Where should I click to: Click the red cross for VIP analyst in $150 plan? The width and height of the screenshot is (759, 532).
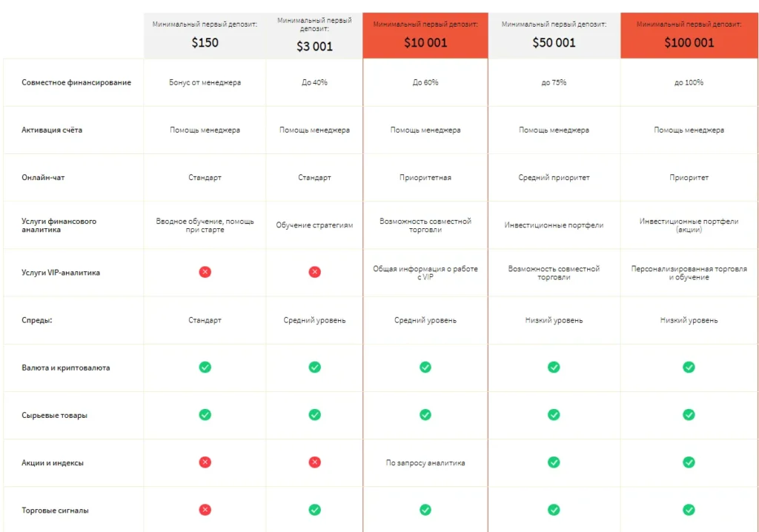205,272
